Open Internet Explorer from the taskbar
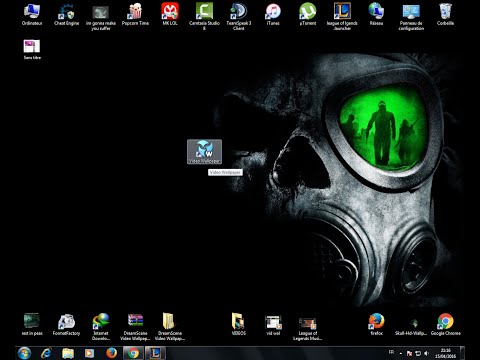The height and width of the screenshot is (360, 480). 46,353
